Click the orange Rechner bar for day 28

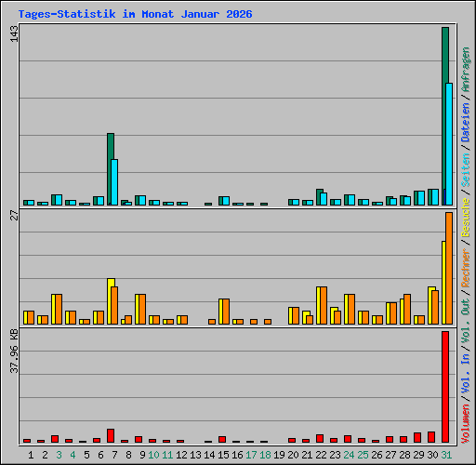click(407, 310)
